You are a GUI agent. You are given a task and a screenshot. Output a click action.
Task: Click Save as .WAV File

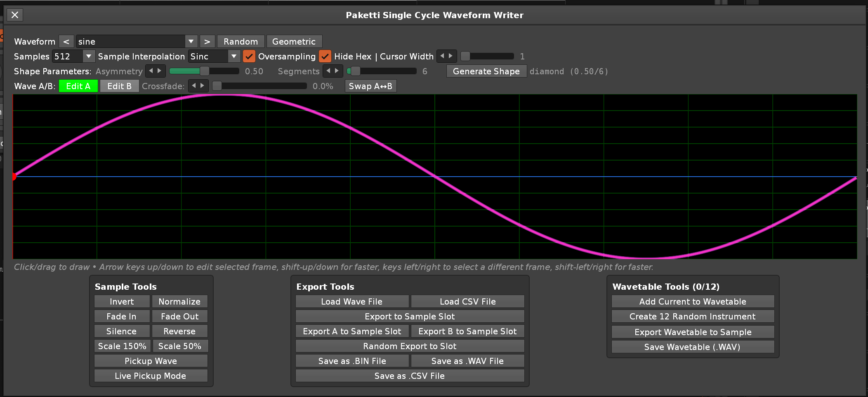(467, 361)
